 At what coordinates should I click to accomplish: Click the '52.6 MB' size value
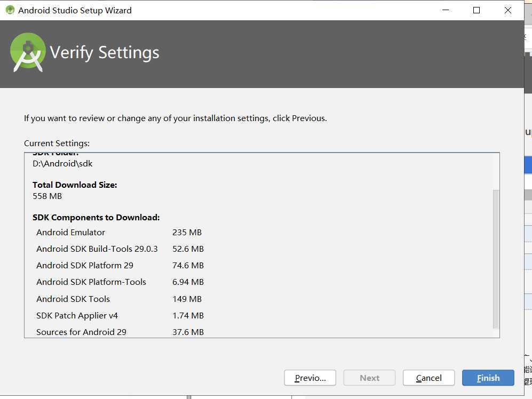(188, 249)
